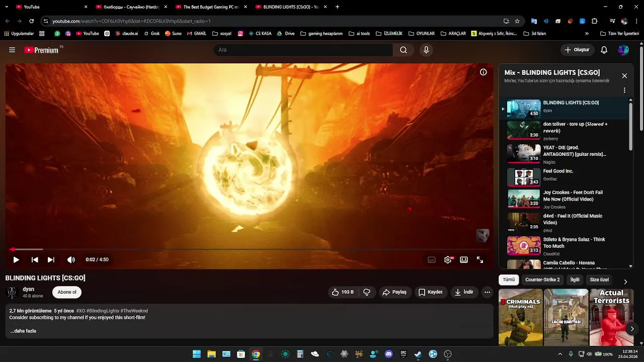Select the Tümü filter chip
This screenshot has height=362, width=644.
(509, 280)
